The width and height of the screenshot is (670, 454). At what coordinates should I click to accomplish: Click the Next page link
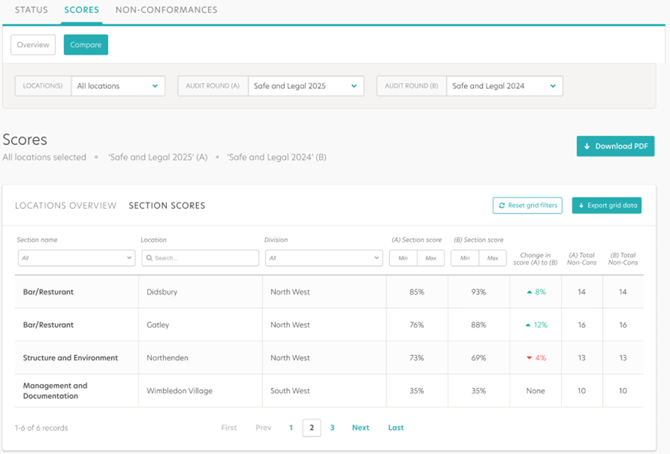[x=360, y=428]
